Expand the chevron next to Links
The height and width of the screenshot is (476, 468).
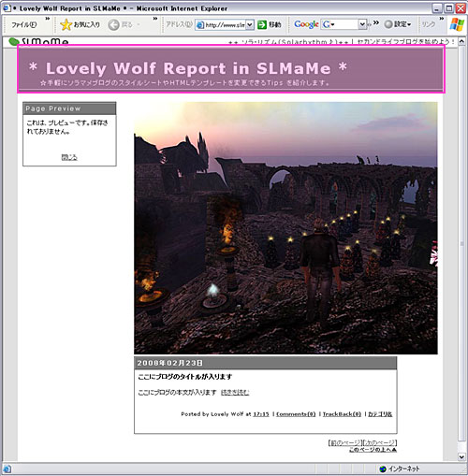coord(442,19)
